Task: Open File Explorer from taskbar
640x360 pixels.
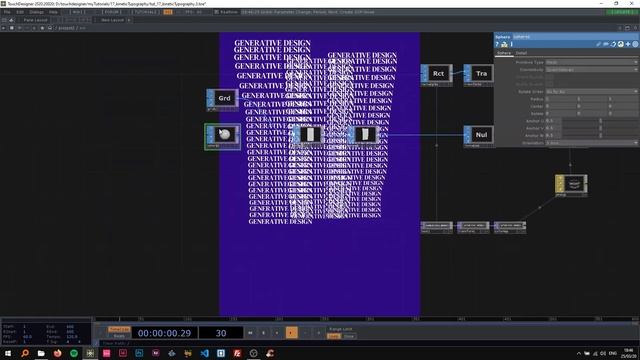Action: click(x=41, y=353)
